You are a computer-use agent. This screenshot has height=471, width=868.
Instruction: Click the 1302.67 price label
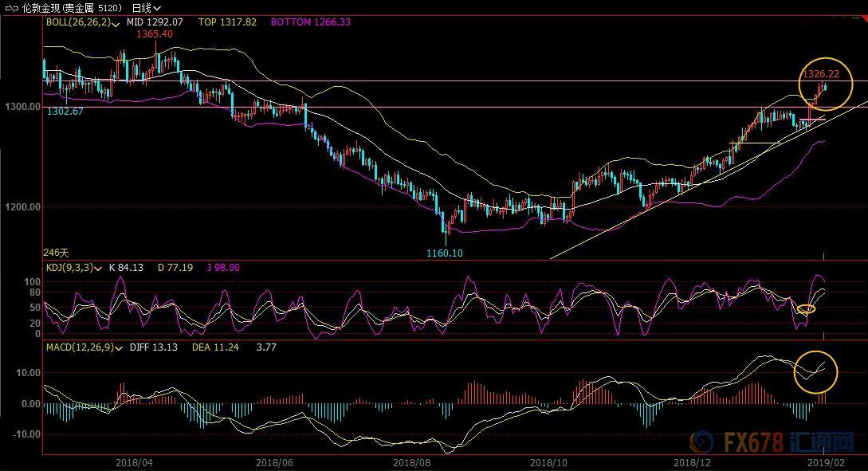[x=65, y=112]
